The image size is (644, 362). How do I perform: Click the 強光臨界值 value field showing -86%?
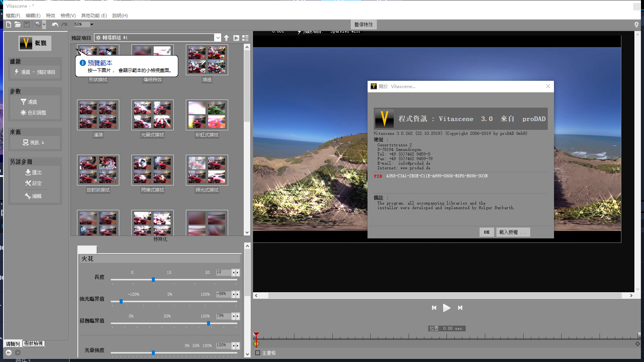223,294
